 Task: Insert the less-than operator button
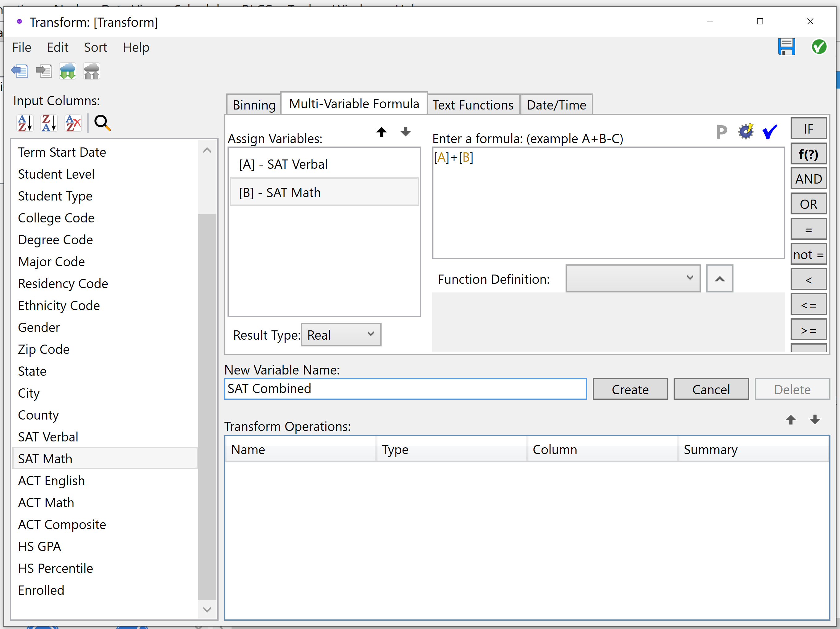(809, 279)
